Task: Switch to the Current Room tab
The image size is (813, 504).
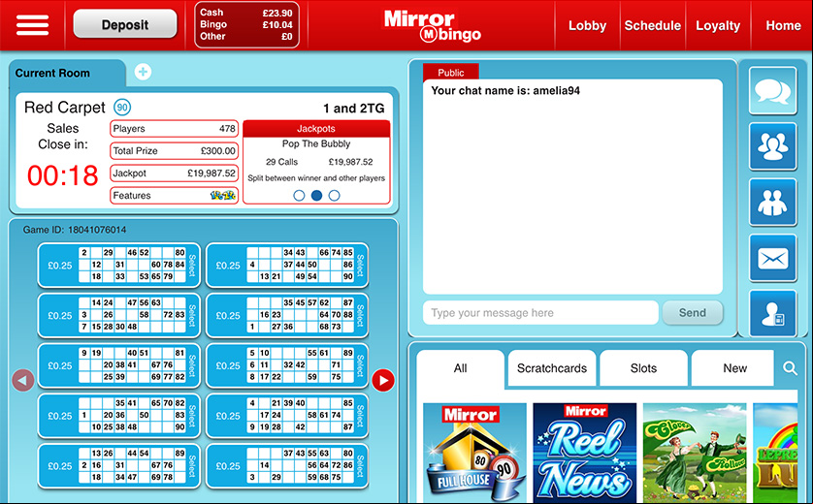Action: [x=66, y=73]
